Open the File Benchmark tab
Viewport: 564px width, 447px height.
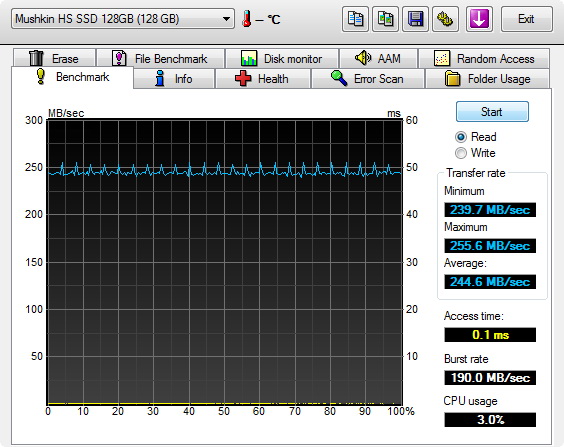pyautogui.click(x=160, y=58)
